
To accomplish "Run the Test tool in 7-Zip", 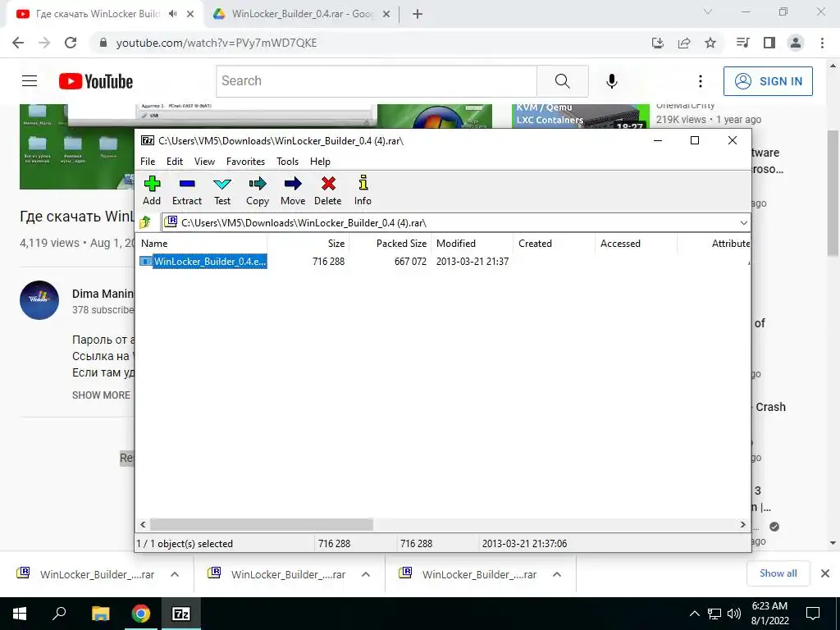I will 222,190.
